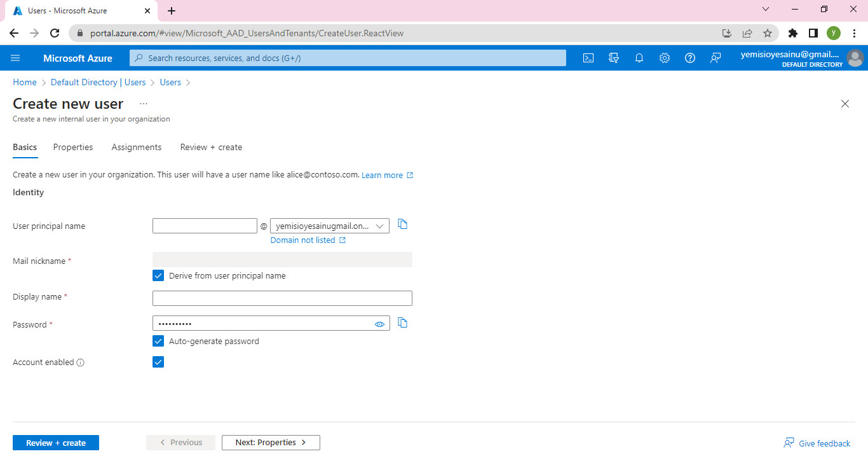Uncheck Auto-generate password
Viewport: 868px width, 463px height.
click(158, 342)
